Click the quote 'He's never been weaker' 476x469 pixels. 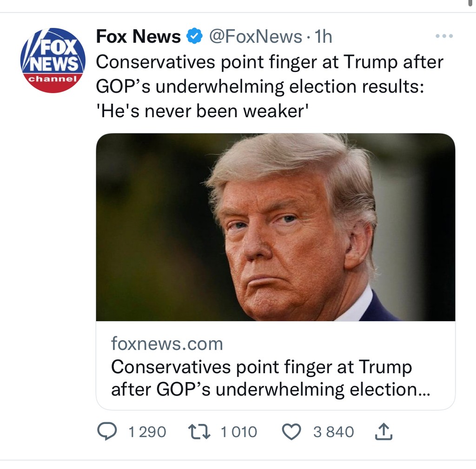pyautogui.click(x=202, y=112)
